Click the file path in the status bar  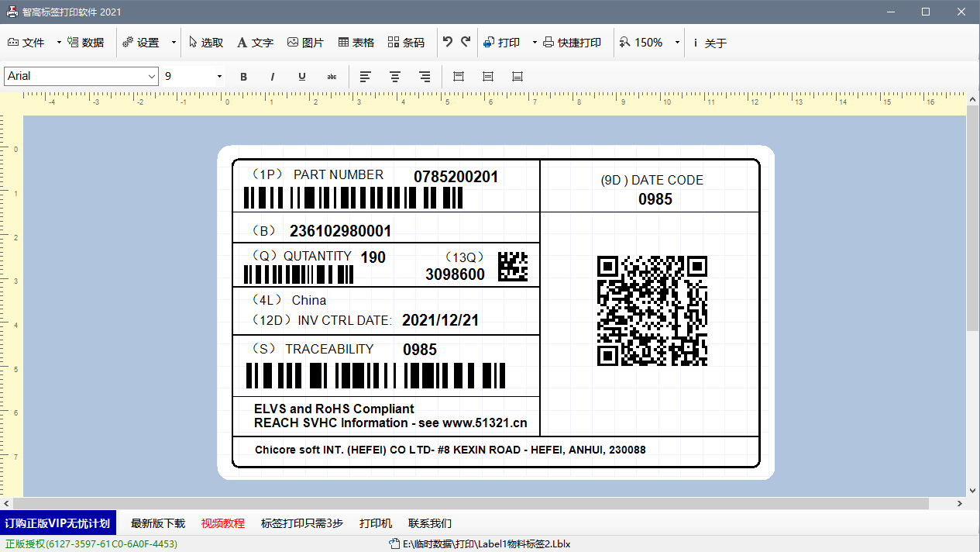click(x=487, y=543)
